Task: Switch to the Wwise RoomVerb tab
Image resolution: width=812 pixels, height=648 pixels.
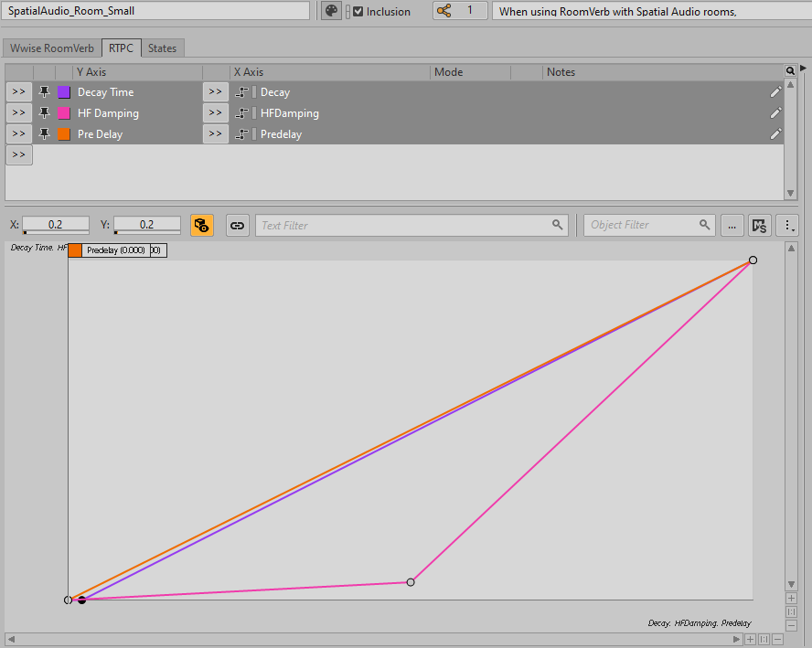Action: [x=52, y=48]
